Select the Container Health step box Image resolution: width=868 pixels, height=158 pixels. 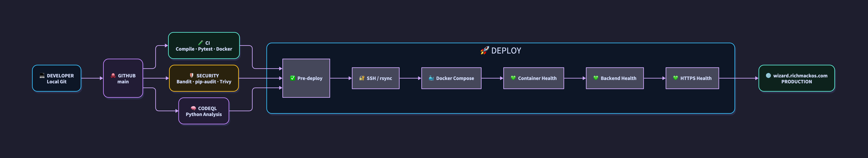click(533, 78)
